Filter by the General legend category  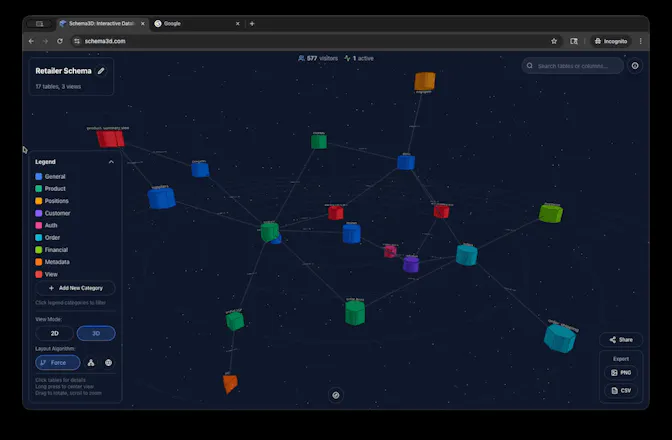pyautogui.click(x=51, y=177)
